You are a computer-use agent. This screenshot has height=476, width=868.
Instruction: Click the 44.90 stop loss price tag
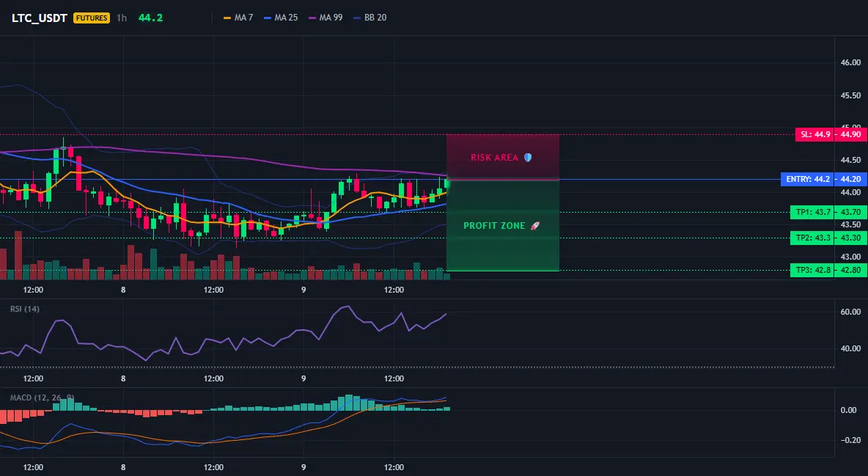tap(851, 135)
